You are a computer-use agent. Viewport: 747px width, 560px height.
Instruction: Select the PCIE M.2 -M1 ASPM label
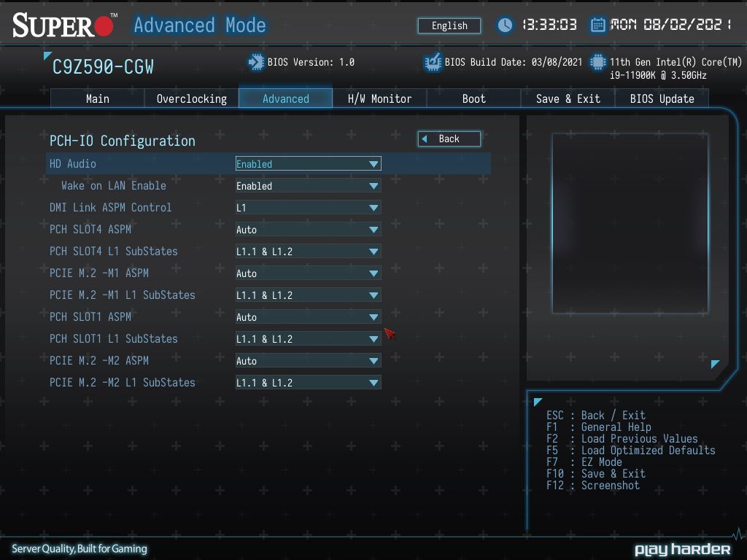(99, 273)
